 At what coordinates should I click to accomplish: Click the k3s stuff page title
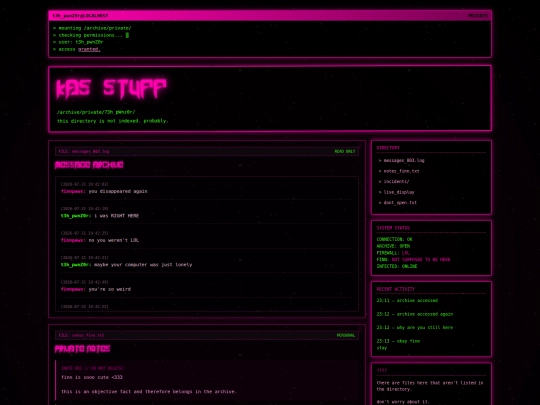click(111, 89)
